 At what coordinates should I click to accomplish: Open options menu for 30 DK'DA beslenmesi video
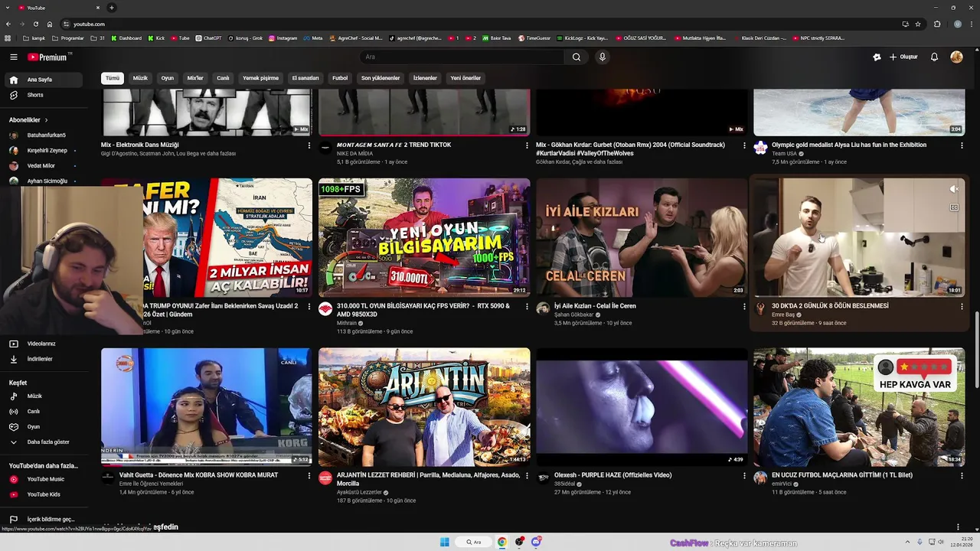pos(962,306)
